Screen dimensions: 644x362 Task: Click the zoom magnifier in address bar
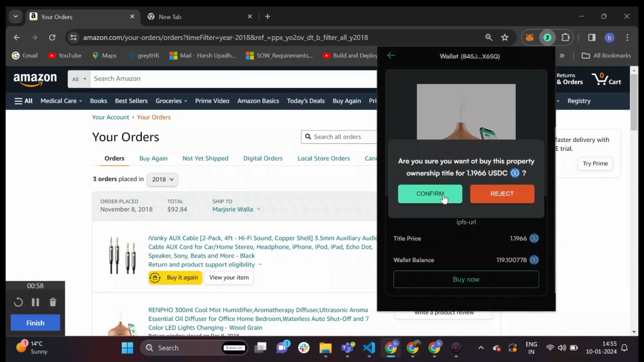[x=489, y=37]
